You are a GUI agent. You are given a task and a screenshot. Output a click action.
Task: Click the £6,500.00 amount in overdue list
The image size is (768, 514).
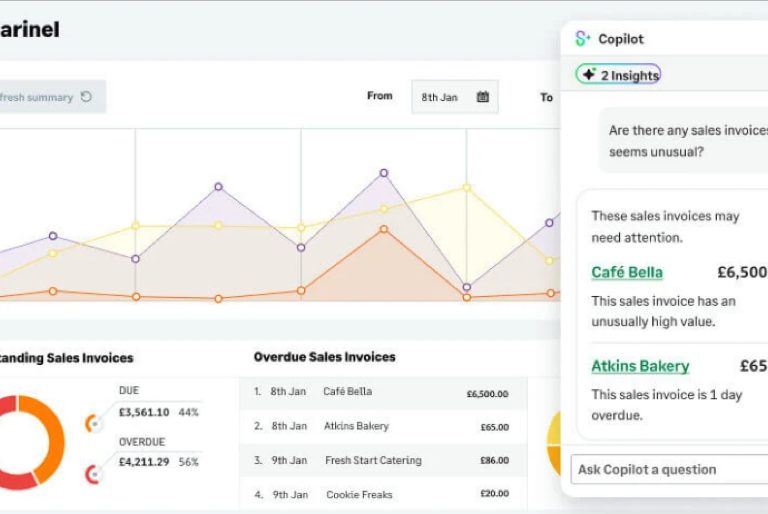click(x=487, y=394)
